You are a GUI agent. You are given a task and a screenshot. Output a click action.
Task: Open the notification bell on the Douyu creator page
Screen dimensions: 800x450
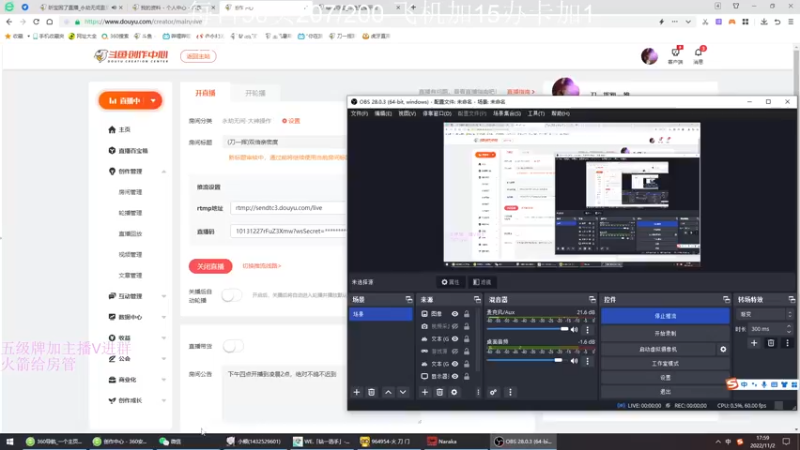pyautogui.click(x=698, y=52)
